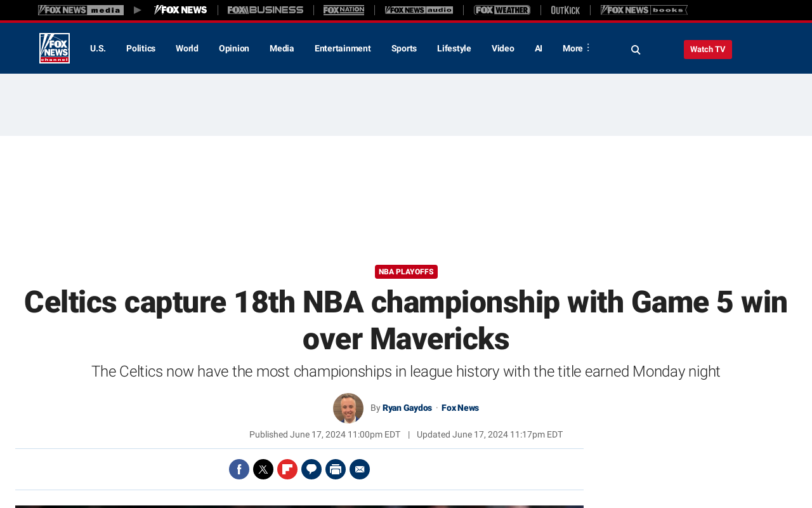Image resolution: width=812 pixels, height=508 pixels.
Task: Open the Lifestyle section
Action: 454,48
